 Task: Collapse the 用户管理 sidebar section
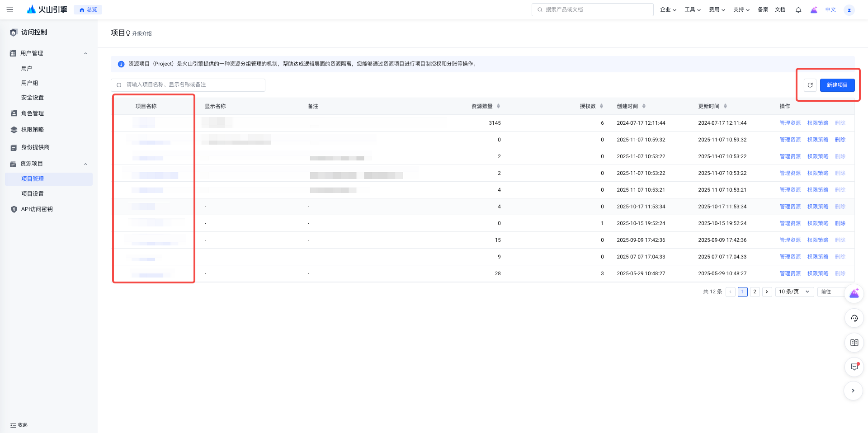point(85,53)
